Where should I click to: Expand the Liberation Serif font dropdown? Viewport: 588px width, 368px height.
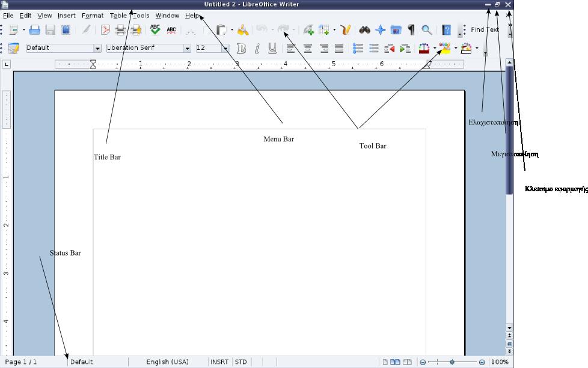[187, 48]
